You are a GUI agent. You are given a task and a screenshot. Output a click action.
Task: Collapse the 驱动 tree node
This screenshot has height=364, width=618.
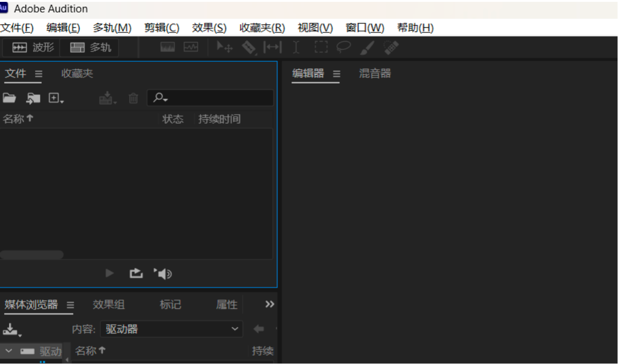click(x=9, y=351)
